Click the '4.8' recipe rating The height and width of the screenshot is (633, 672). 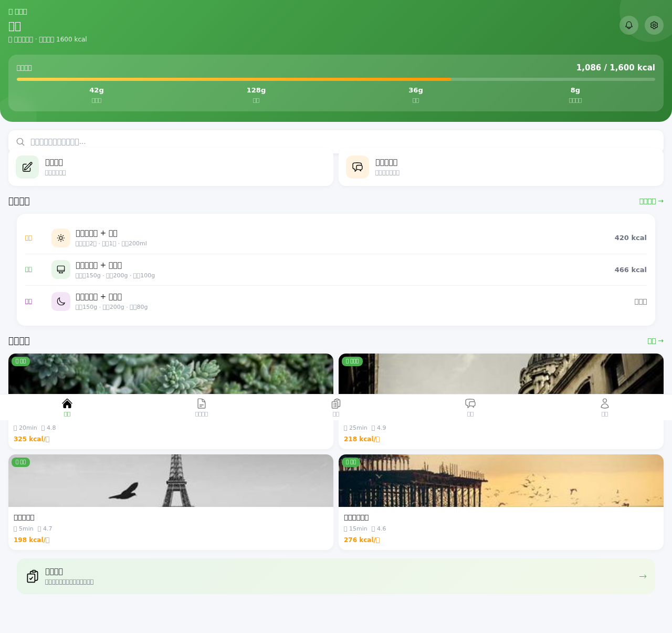click(x=49, y=428)
